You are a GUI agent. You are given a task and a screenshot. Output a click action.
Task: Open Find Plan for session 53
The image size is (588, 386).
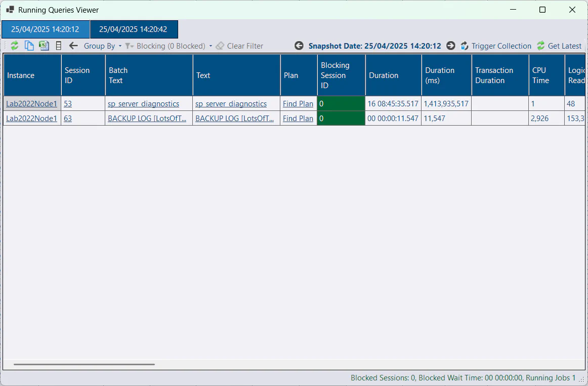click(x=298, y=103)
